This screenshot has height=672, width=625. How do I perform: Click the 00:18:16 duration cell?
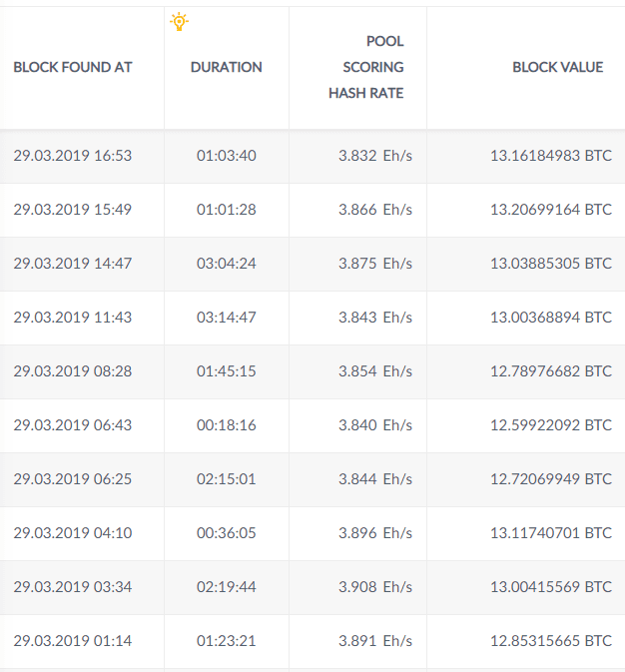click(x=227, y=425)
